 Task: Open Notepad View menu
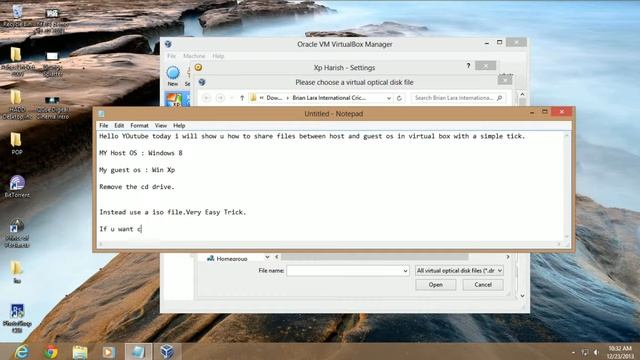point(160,126)
